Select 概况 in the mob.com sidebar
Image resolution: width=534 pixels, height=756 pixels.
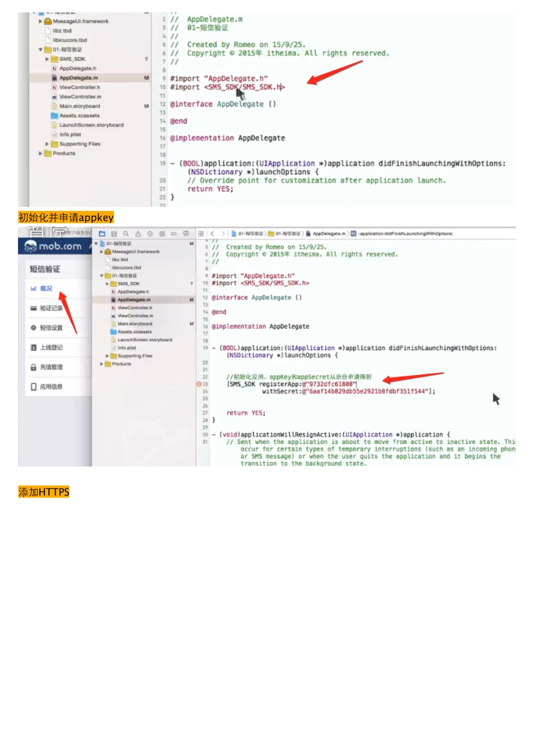point(46,288)
